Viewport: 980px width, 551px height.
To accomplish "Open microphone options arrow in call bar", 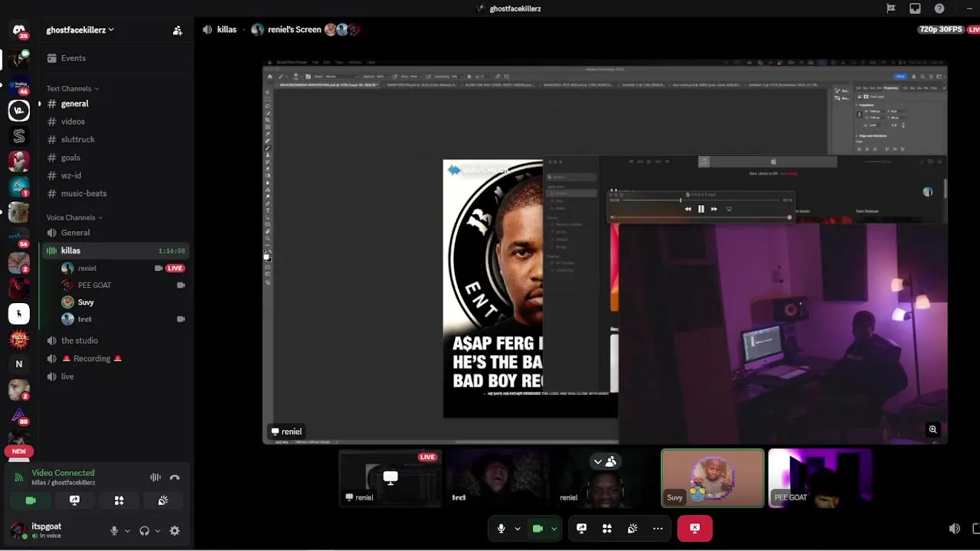I will [x=518, y=528].
